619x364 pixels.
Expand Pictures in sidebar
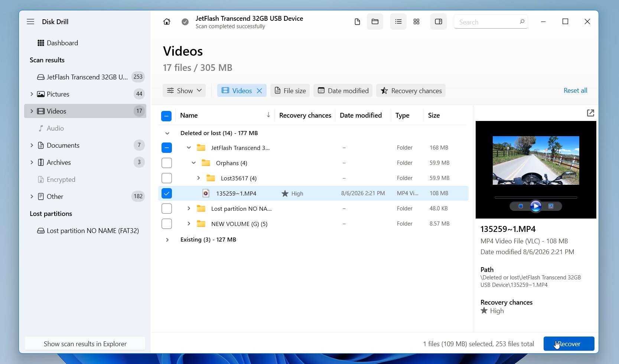[32, 94]
